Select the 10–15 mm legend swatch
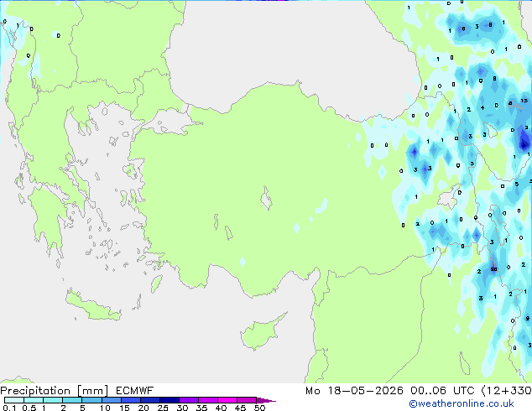Viewport: 532px width, 411px height. click(111, 400)
